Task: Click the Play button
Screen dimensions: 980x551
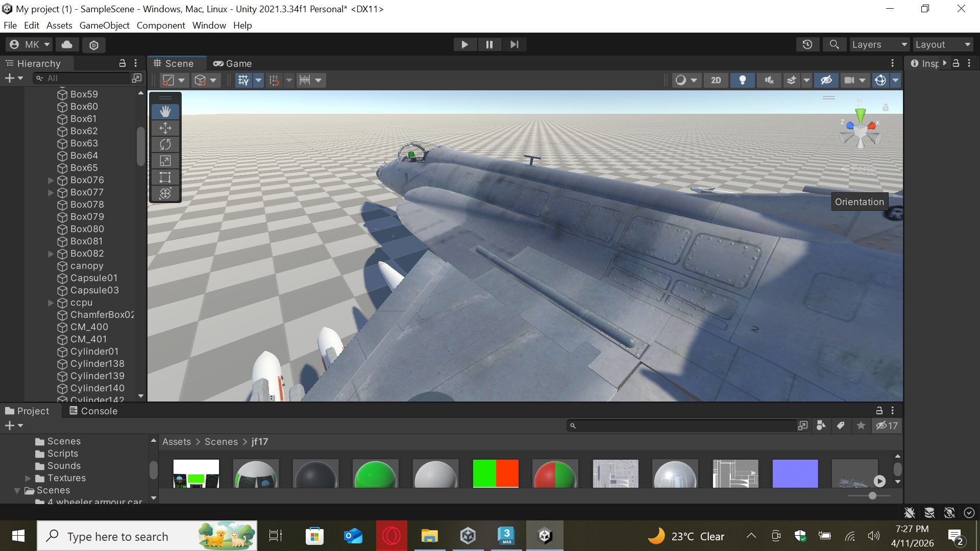Action: (464, 44)
